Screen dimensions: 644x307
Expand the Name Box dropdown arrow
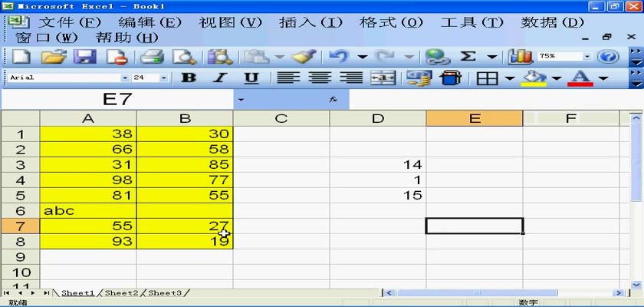tap(241, 100)
